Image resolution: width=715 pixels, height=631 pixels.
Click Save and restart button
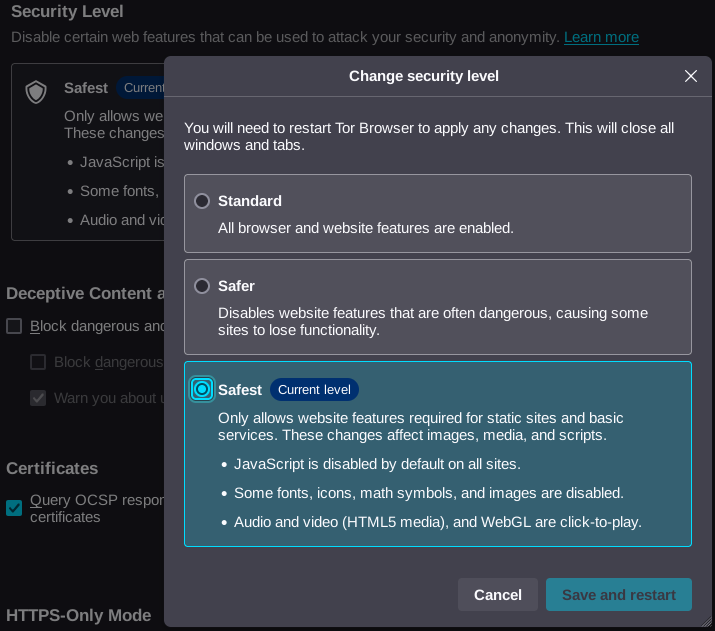618,595
